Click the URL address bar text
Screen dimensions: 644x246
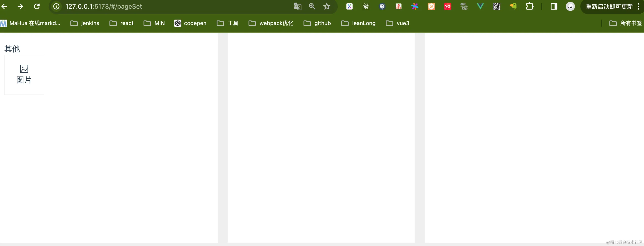103,7
